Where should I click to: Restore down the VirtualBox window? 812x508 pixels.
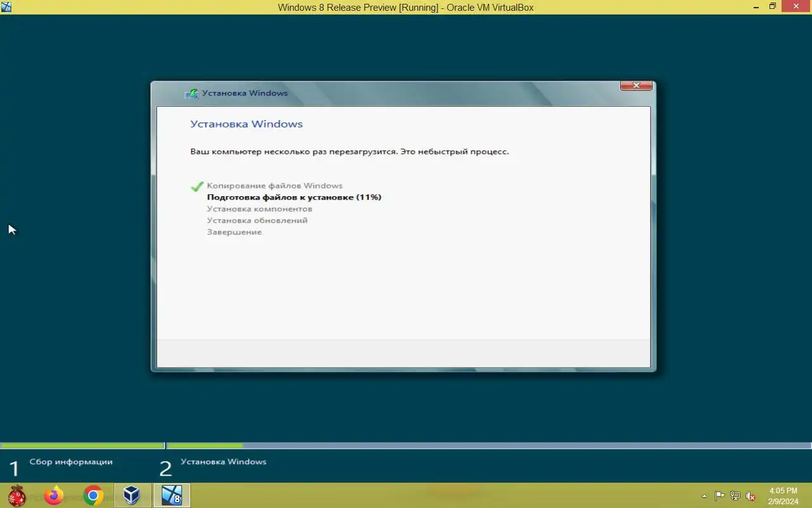click(773, 6)
